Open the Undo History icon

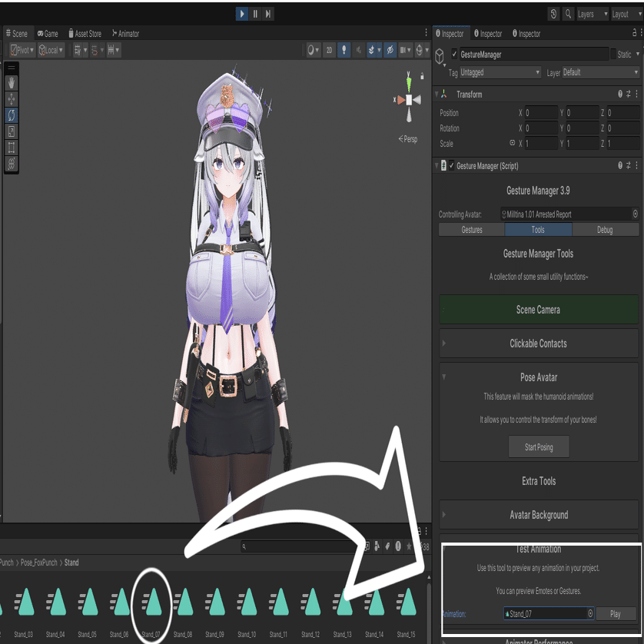pos(553,14)
